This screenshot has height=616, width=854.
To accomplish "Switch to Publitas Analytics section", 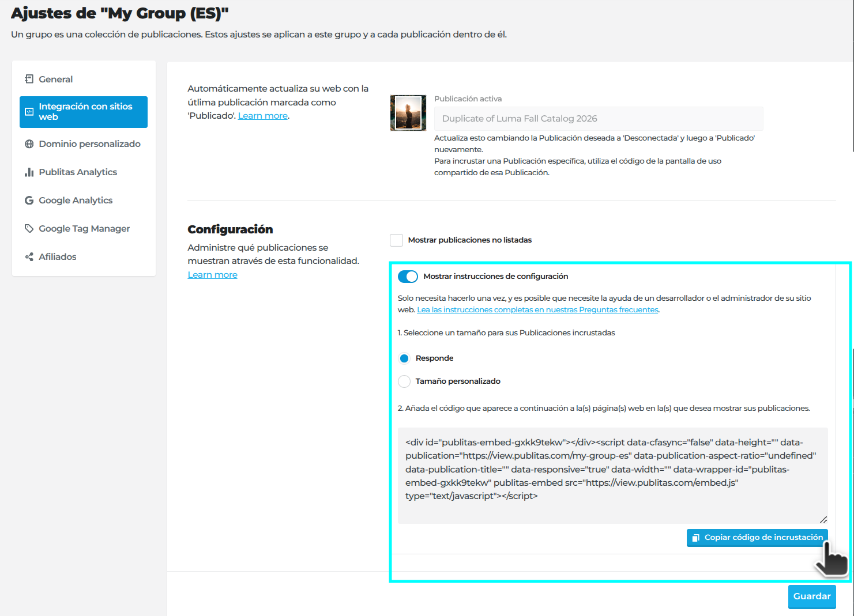I will (84, 172).
